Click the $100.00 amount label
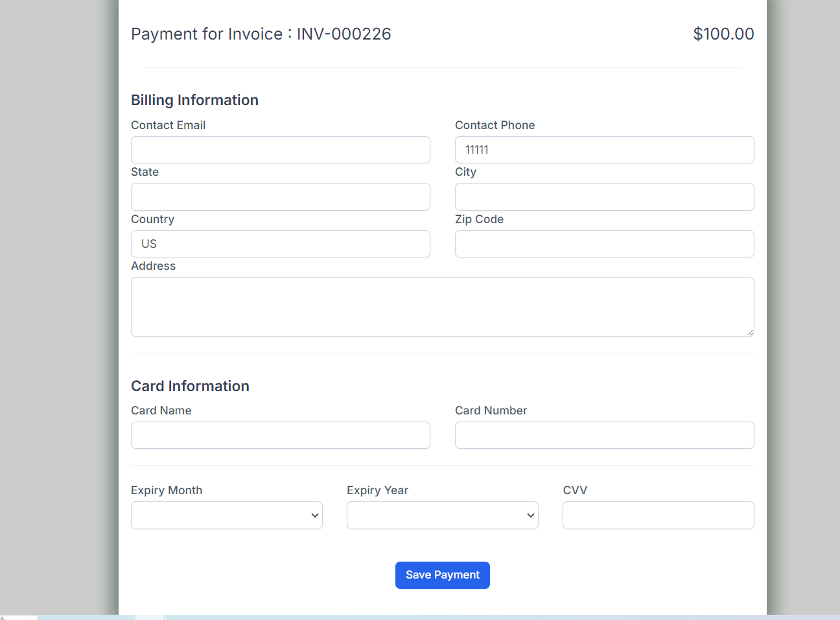Image resolution: width=840 pixels, height=620 pixels. (723, 34)
